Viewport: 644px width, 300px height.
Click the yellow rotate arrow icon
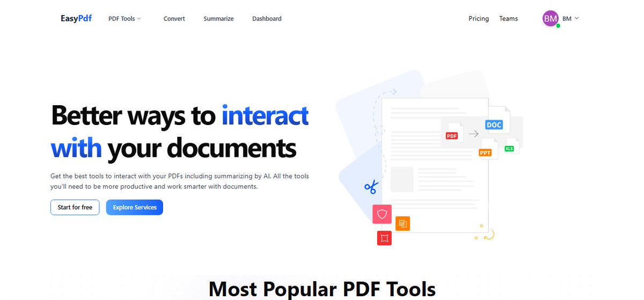pyautogui.click(x=488, y=235)
